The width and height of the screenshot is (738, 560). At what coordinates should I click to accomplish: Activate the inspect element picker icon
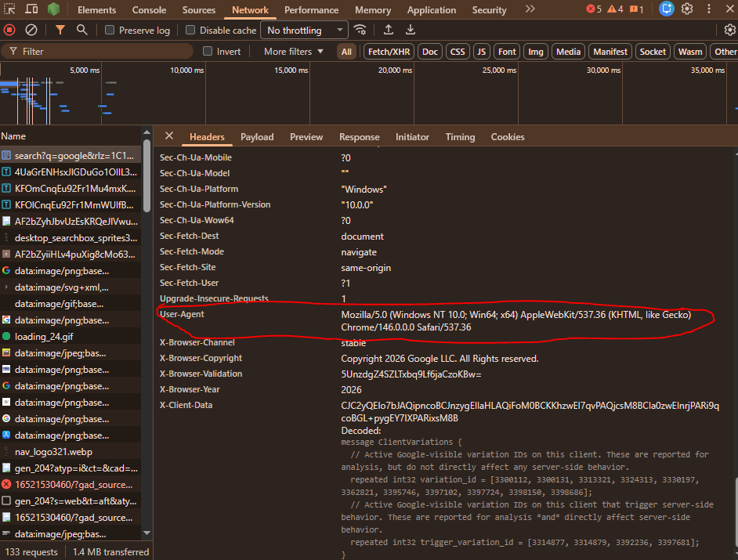click(x=10, y=9)
